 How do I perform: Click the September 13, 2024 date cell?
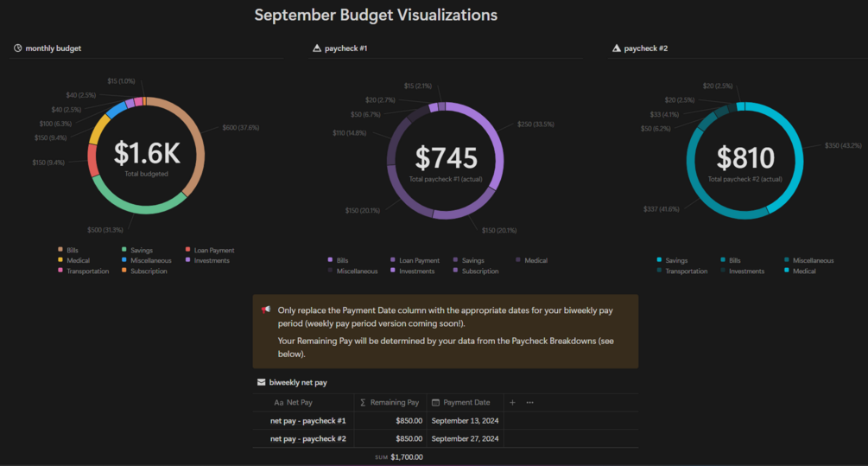tap(465, 421)
